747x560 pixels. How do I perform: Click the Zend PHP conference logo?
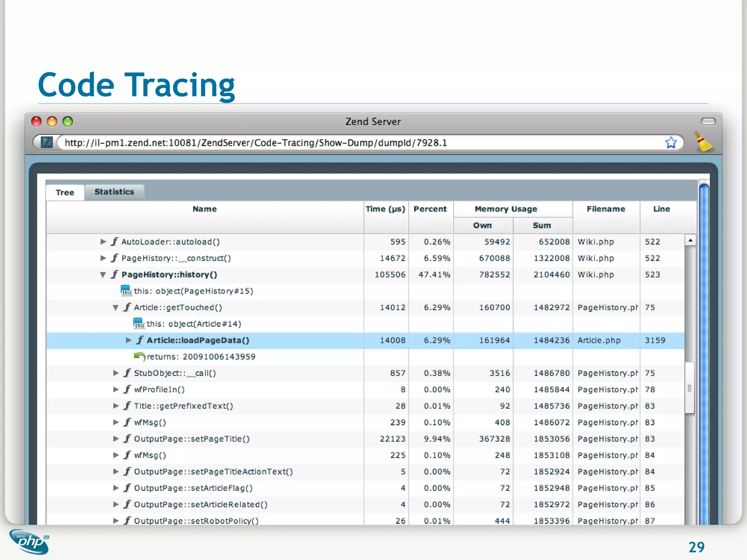coord(29,542)
